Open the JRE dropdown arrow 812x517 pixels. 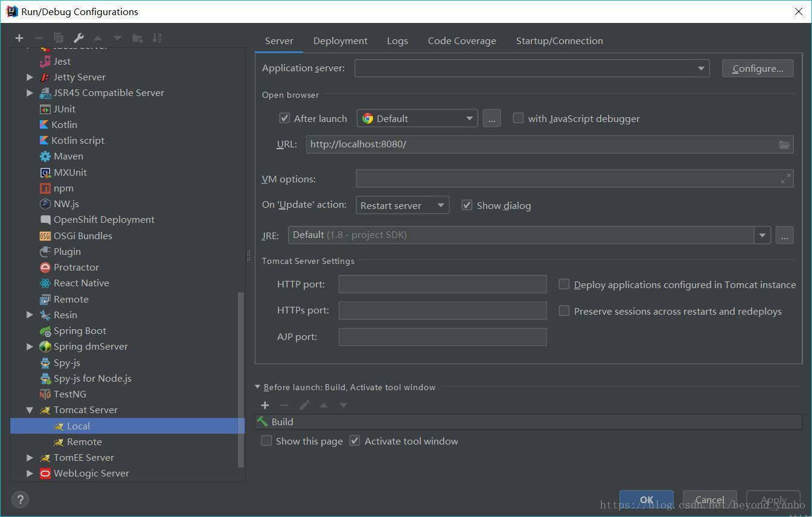pyautogui.click(x=762, y=235)
